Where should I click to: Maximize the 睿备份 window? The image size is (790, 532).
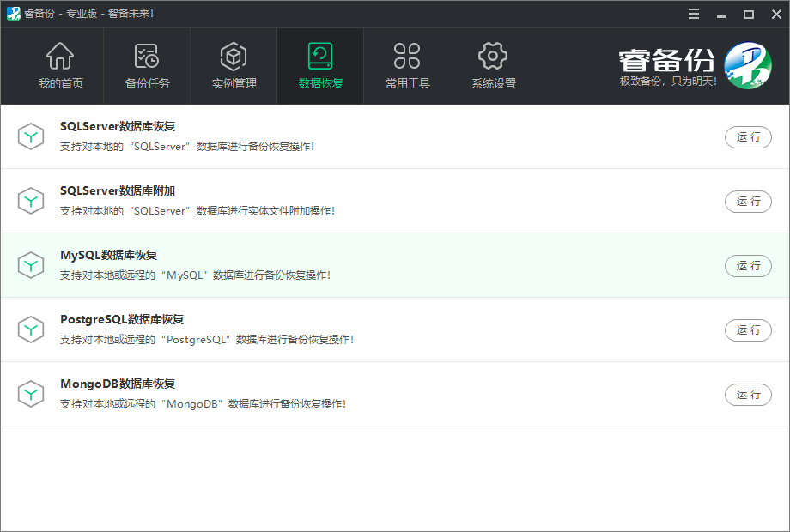[748, 14]
